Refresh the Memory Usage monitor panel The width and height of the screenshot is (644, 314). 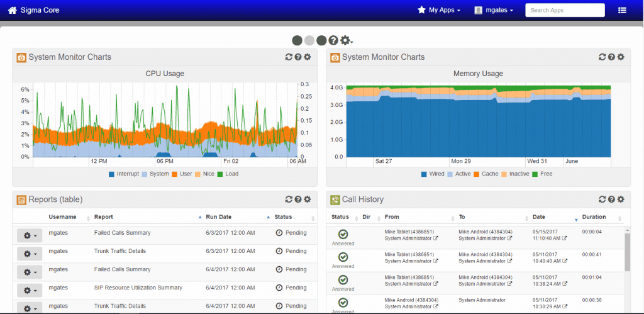pos(602,57)
